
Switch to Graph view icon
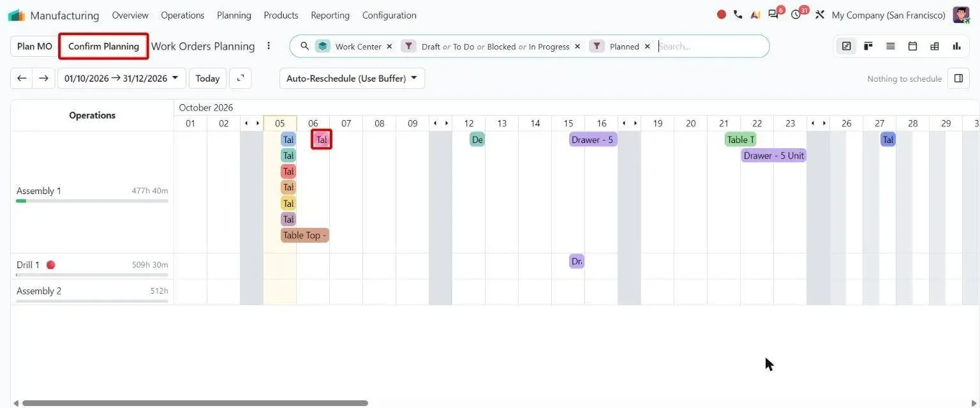[957, 46]
